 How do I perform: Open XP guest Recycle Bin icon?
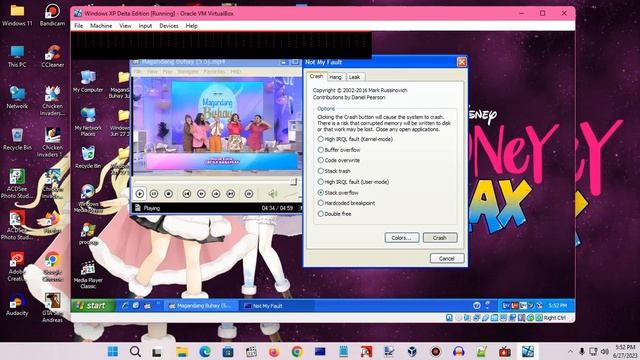coord(88,158)
